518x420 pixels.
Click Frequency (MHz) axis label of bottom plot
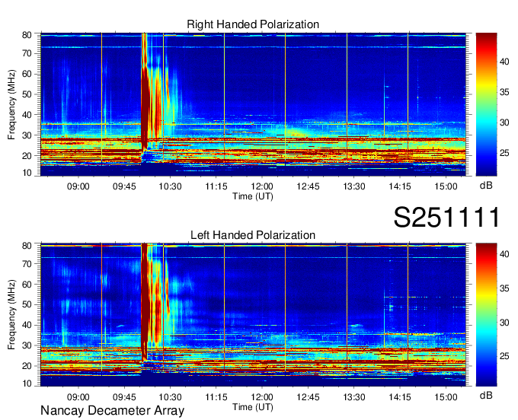coord(12,315)
